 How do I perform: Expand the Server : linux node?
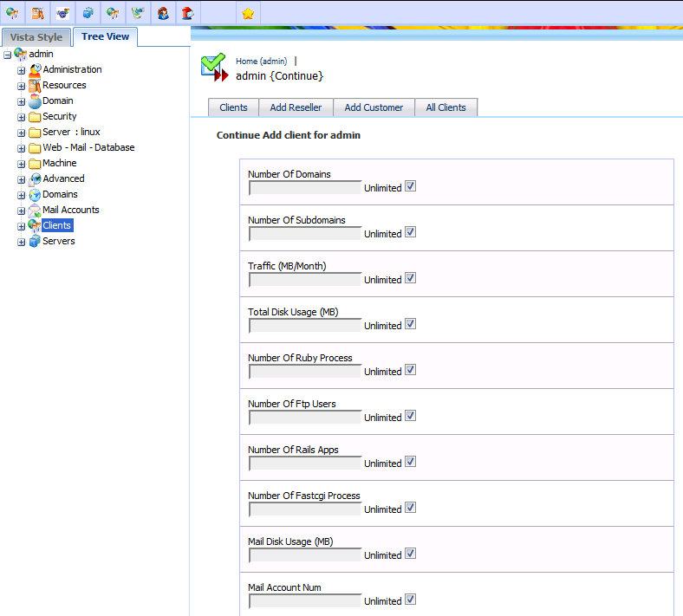click(x=22, y=133)
